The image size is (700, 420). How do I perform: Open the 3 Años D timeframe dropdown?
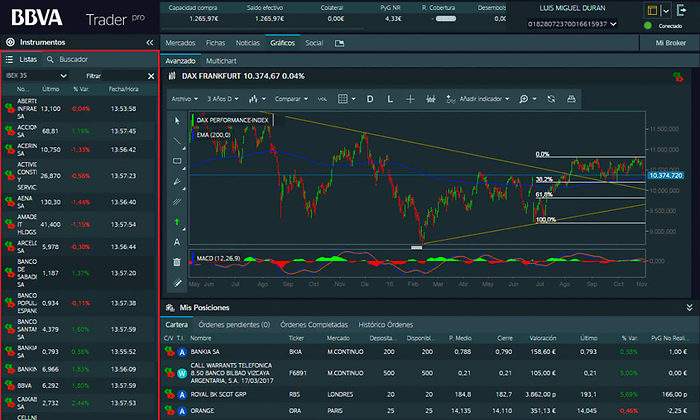tap(223, 99)
